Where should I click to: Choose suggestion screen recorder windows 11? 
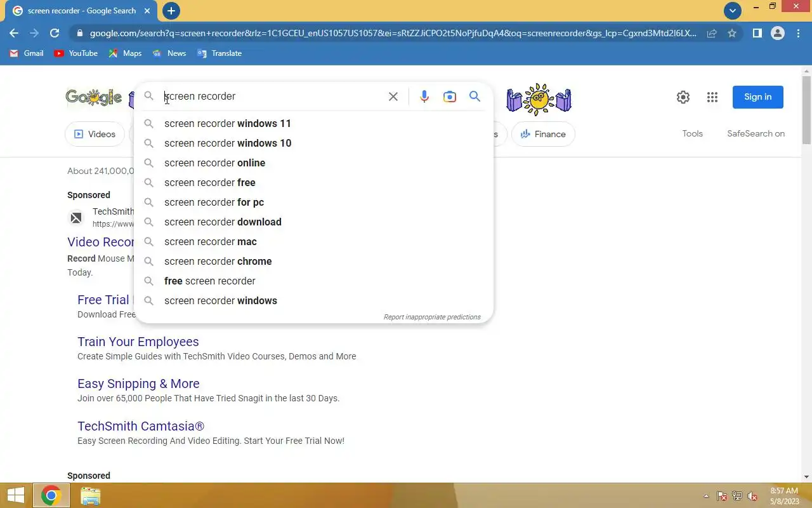click(x=313, y=123)
